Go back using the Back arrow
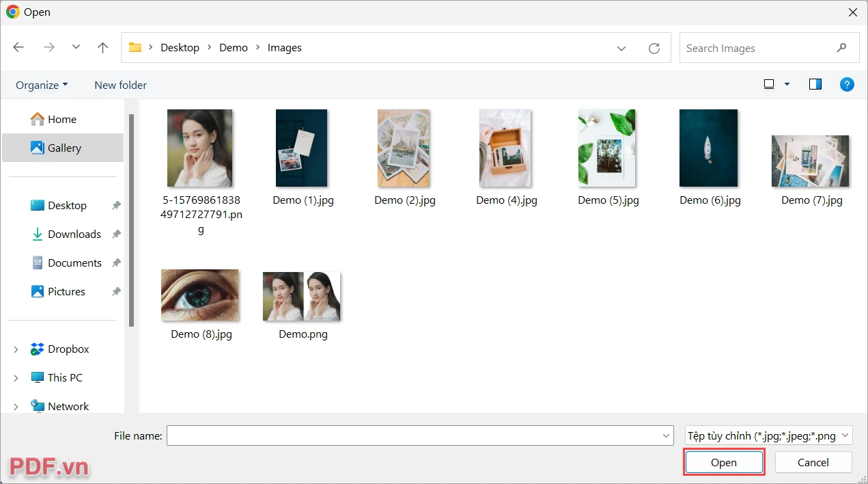This screenshot has width=868, height=484. tap(18, 47)
